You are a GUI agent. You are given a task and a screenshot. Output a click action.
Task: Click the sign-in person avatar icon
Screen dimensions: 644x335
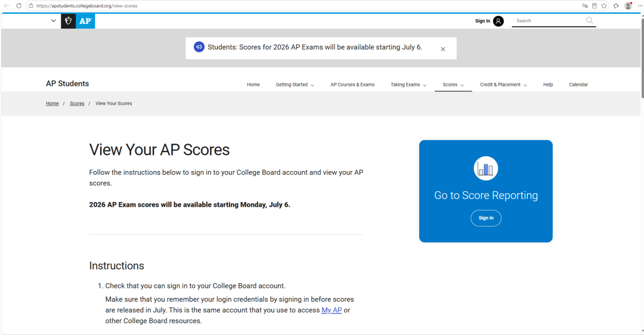498,21
